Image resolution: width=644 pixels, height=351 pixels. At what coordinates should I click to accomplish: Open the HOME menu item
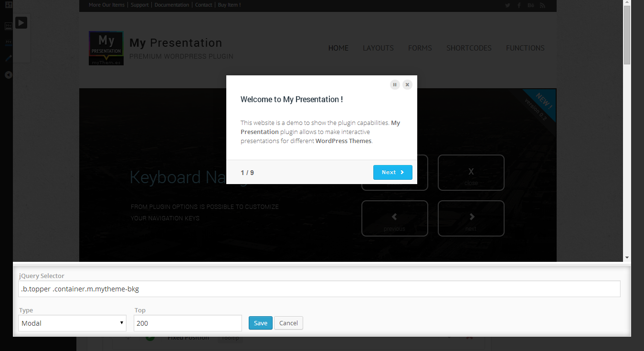[338, 48]
